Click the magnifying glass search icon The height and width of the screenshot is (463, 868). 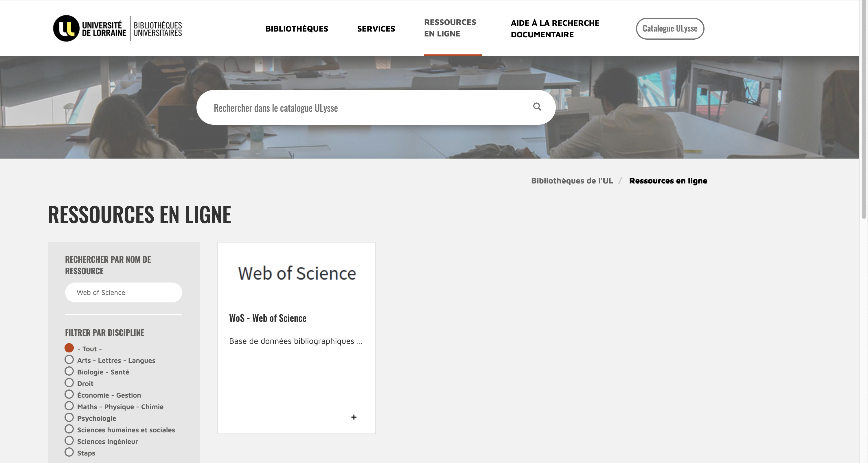tap(537, 107)
